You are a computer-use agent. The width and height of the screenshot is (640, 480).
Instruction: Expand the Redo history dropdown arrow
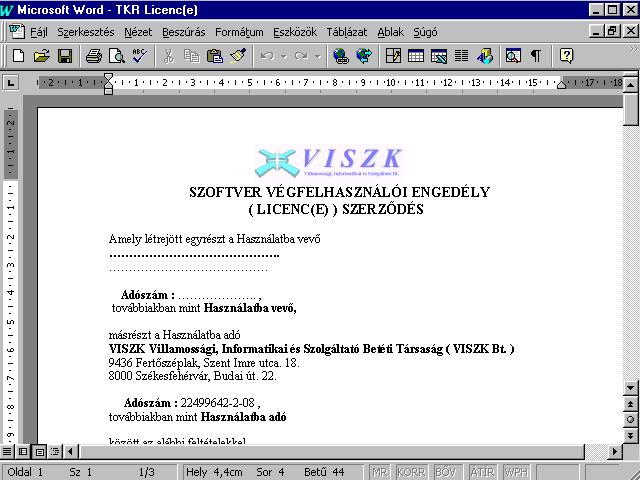[318, 56]
